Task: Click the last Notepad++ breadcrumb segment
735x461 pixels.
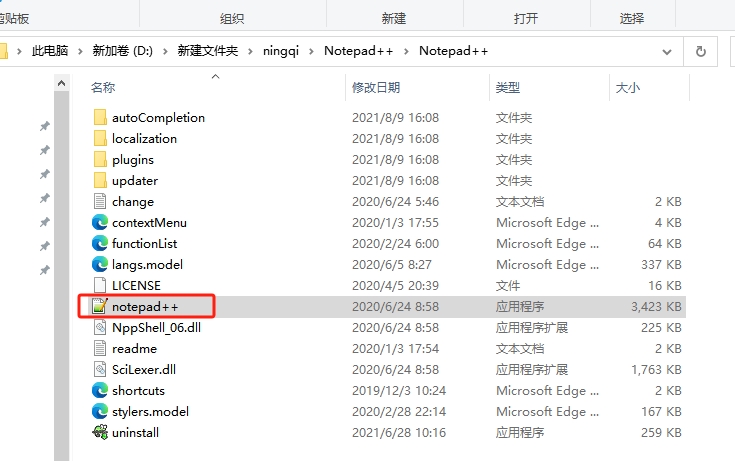Action: click(x=453, y=51)
